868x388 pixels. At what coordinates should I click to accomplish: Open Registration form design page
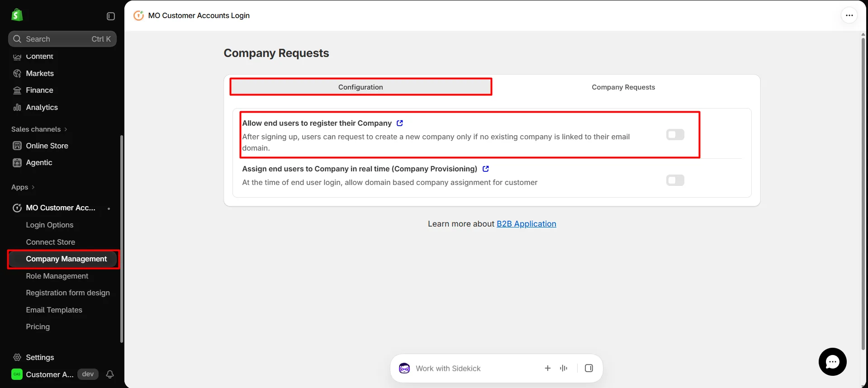[68, 293]
